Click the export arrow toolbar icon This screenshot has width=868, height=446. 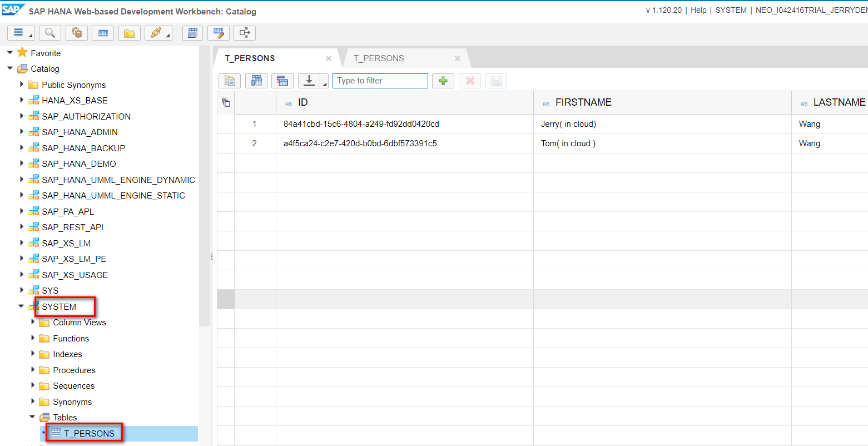(x=245, y=33)
